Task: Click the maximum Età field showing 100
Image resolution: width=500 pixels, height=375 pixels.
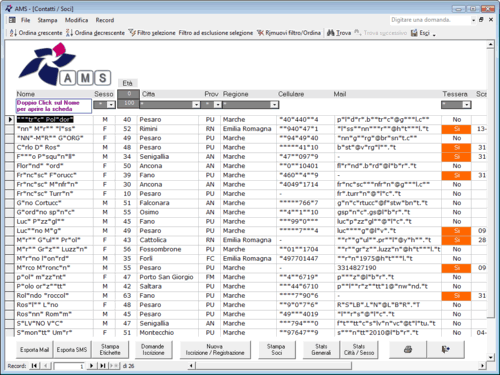Action: 128,103
